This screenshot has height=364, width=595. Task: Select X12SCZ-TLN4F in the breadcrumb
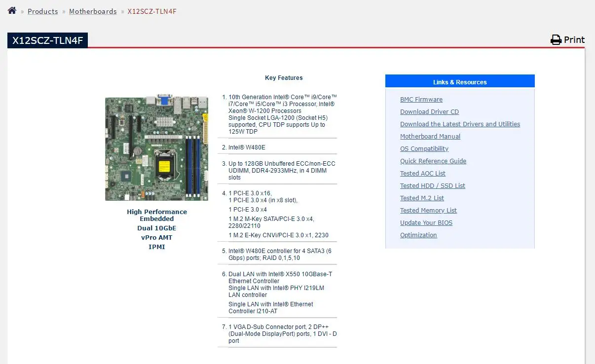pyautogui.click(x=152, y=11)
